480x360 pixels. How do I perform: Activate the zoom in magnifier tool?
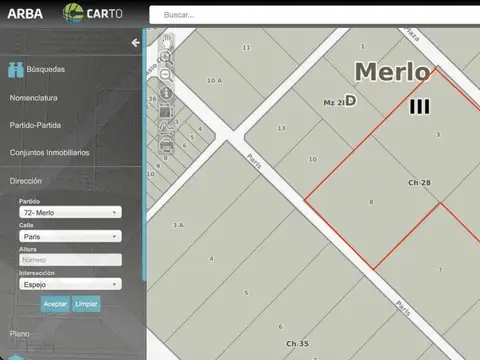[x=166, y=58]
